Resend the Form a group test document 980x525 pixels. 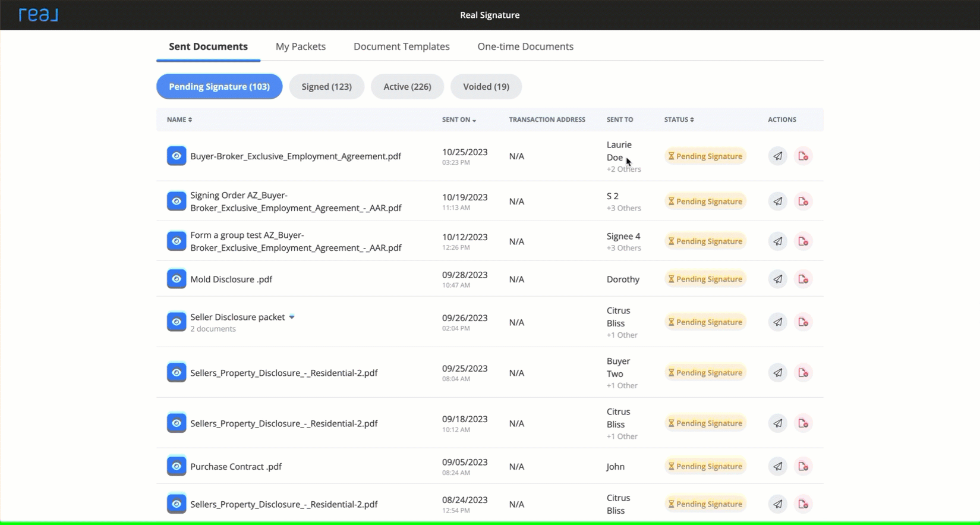[x=777, y=241]
